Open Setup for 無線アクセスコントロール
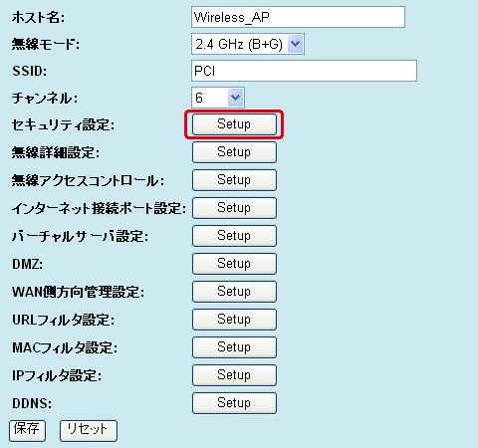This screenshot has width=478, height=448. (234, 180)
